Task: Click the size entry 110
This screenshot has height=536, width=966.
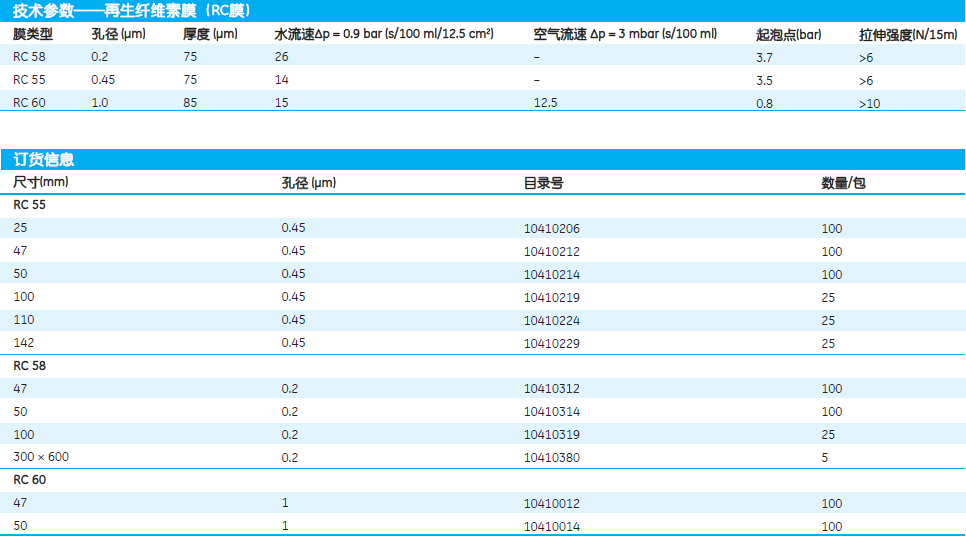Action: [x=23, y=320]
